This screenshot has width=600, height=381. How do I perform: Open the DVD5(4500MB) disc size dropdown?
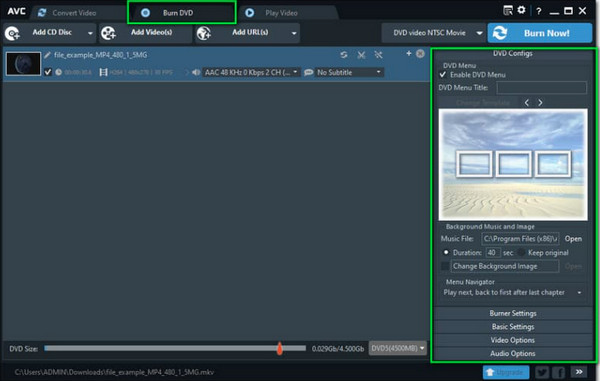tap(398, 348)
